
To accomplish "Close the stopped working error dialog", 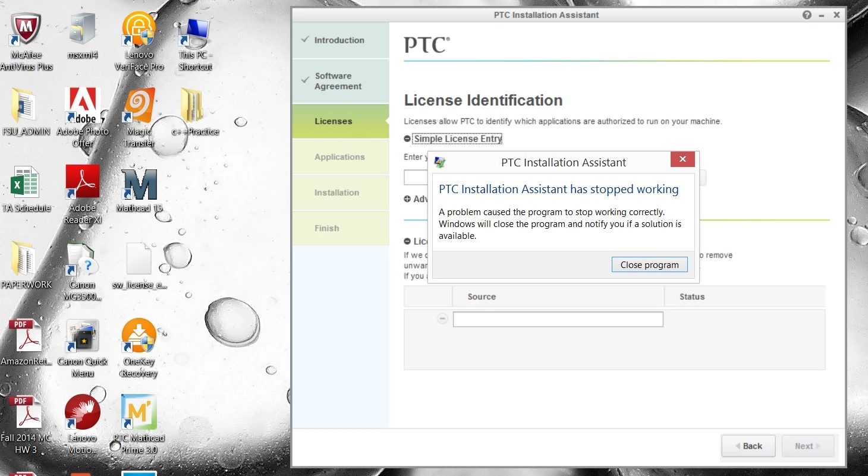I will pos(683,159).
